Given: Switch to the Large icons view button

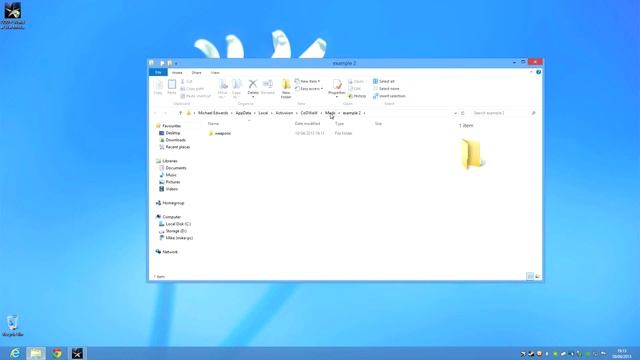Looking at the screenshot, I should coord(538,276).
